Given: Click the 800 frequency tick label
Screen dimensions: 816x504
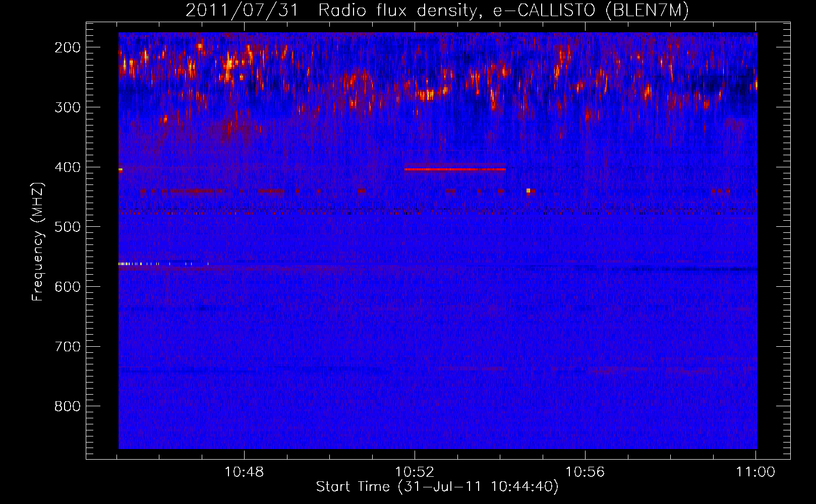Looking at the screenshot, I should point(67,406).
